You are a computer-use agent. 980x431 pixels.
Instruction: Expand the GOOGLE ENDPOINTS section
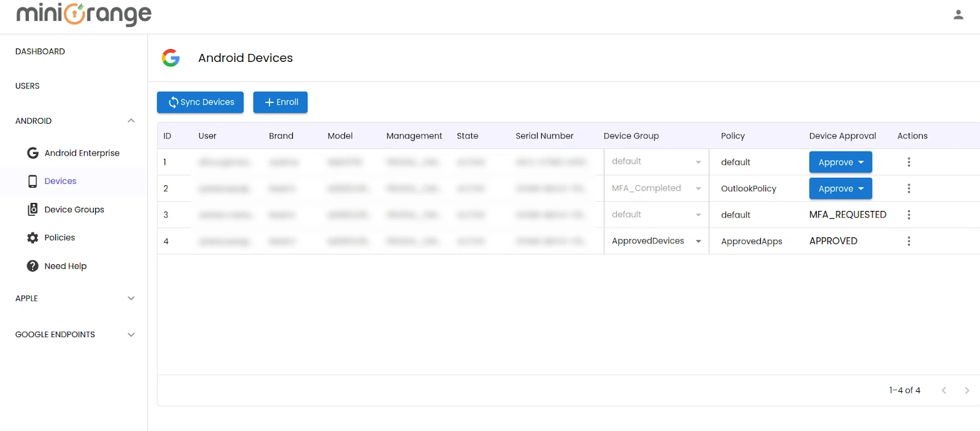click(x=131, y=335)
